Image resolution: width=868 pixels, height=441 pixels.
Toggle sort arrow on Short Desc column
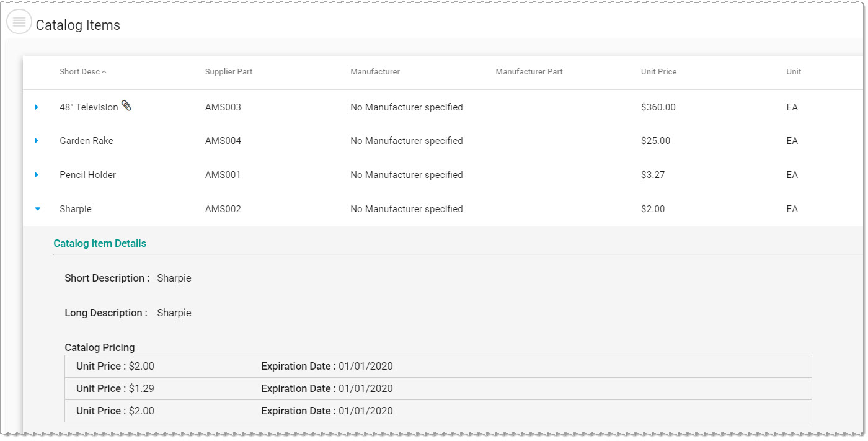click(104, 72)
